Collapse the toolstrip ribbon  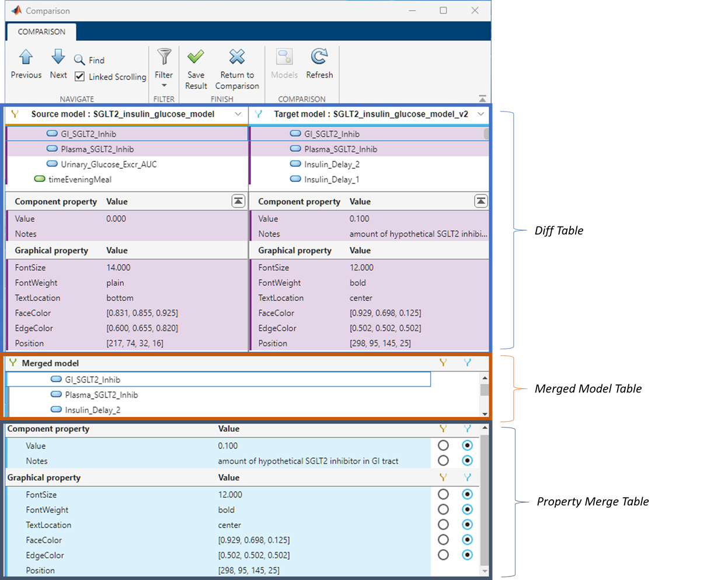(482, 99)
